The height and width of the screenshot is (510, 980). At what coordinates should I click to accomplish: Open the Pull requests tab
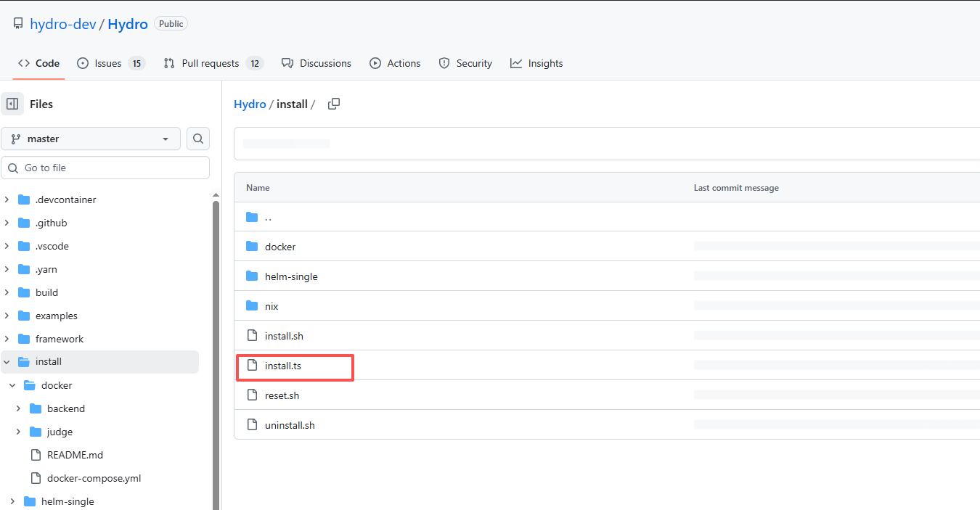(x=212, y=63)
